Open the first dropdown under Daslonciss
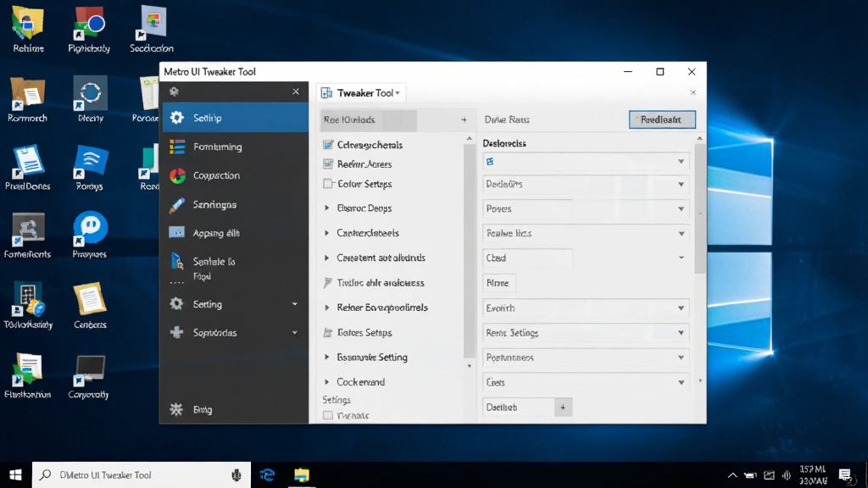 (x=586, y=161)
